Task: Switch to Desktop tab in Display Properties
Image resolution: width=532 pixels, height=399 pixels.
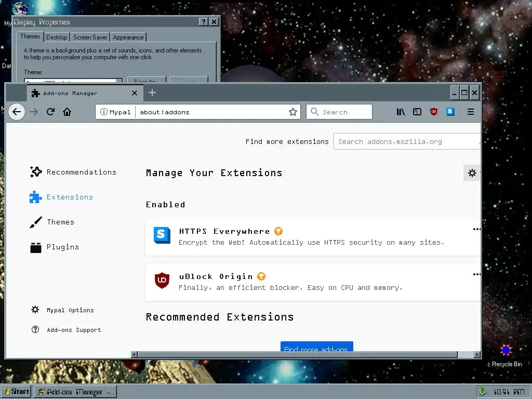Action: [57, 37]
